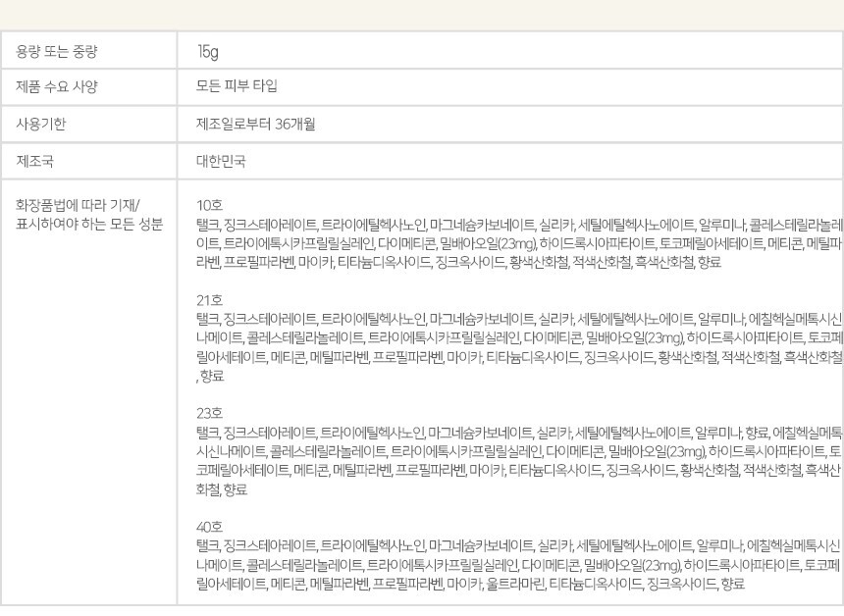Image resolution: width=844 pixels, height=616 pixels.
Task: Click the 제조국 row label
Action: click(x=34, y=161)
